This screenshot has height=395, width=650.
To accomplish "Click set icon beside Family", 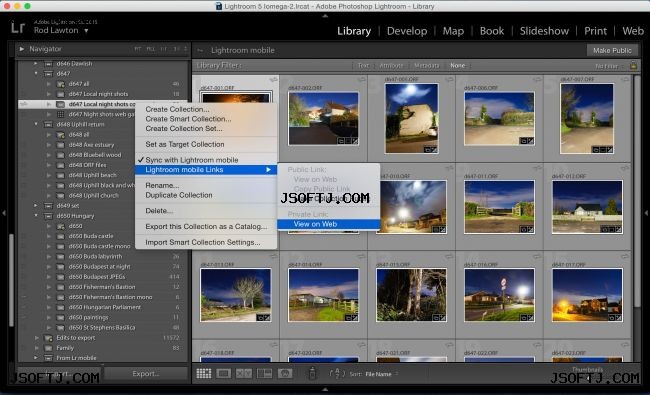I will click(49, 348).
